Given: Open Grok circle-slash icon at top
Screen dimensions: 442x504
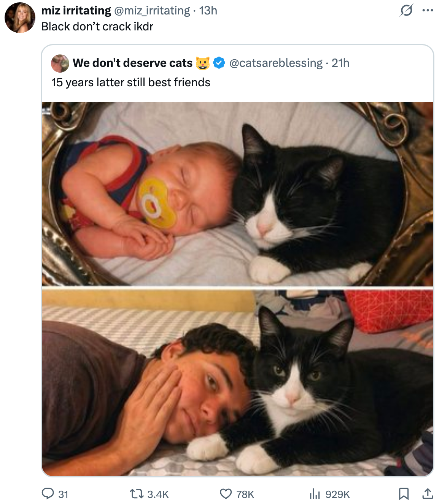Looking at the screenshot, I should point(406,10).
